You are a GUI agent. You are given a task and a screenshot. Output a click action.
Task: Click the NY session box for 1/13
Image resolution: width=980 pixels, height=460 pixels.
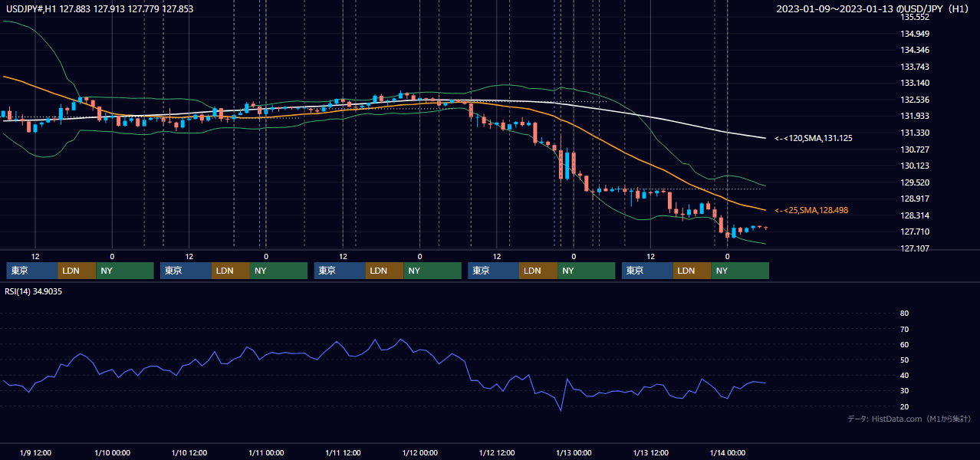tap(740, 271)
